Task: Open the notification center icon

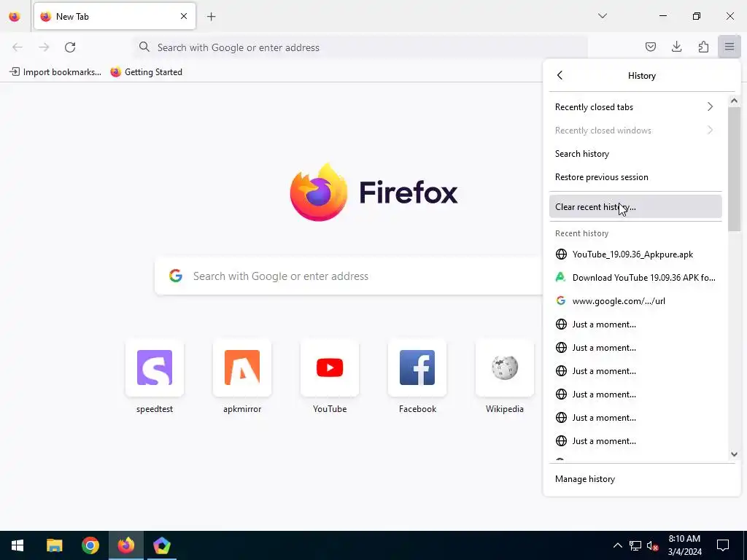Action: coord(723,545)
